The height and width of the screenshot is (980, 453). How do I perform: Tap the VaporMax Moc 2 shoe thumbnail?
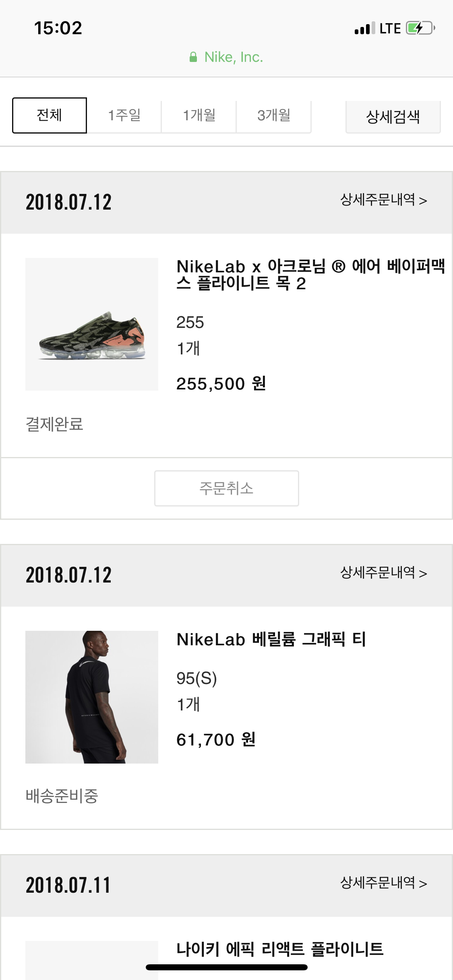92,324
